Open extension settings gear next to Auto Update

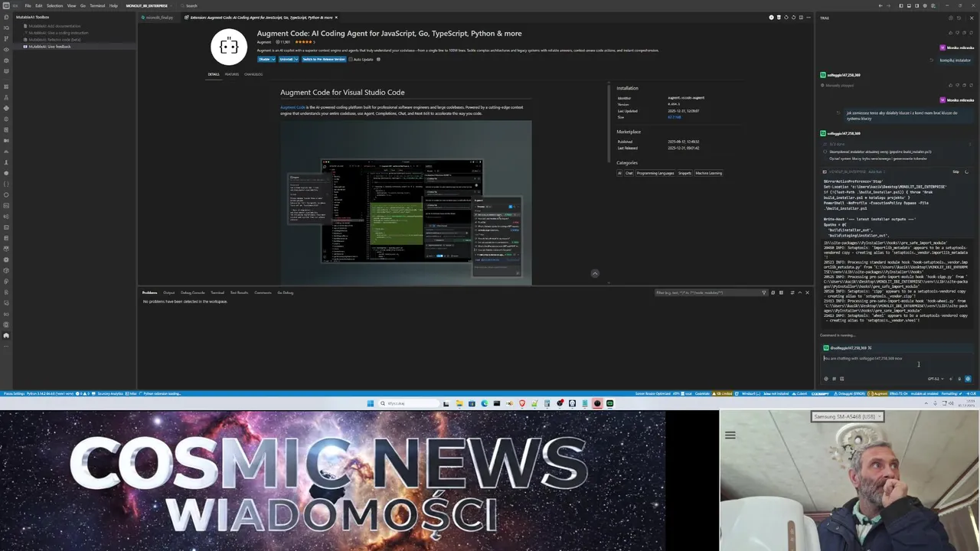(x=378, y=59)
